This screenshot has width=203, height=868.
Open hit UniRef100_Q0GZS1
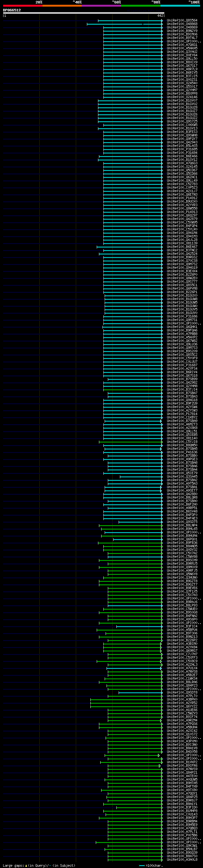pyautogui.click(x=182, y=80)
